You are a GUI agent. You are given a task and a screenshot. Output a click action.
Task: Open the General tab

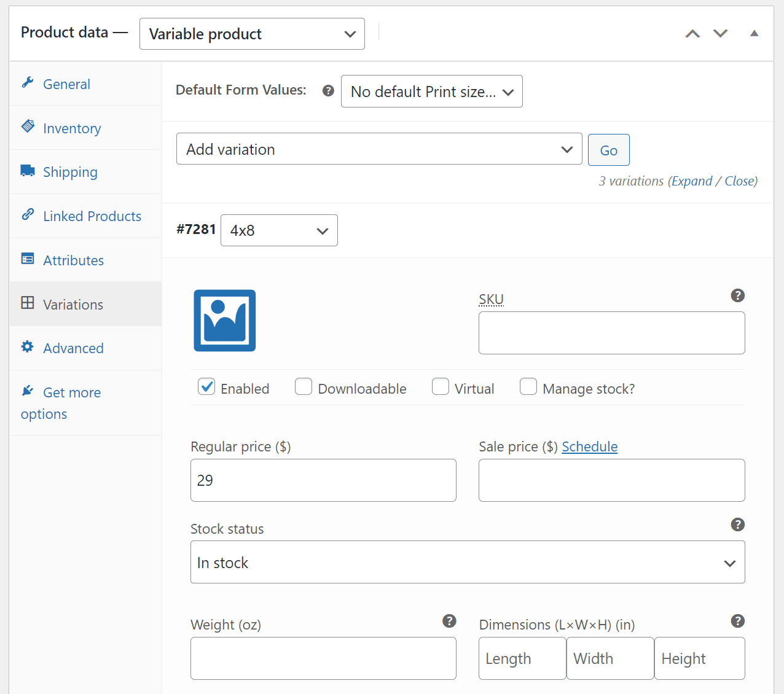(85, 84)
